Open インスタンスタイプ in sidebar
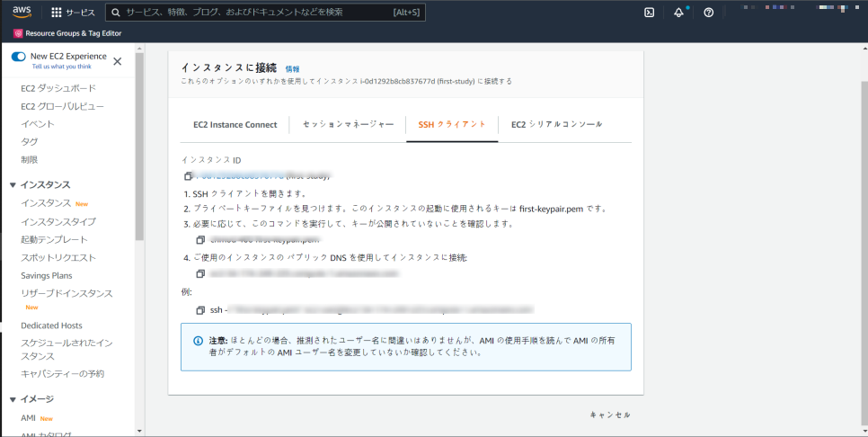The height and width of the screenshot is (437, 868). coord(58,221)
